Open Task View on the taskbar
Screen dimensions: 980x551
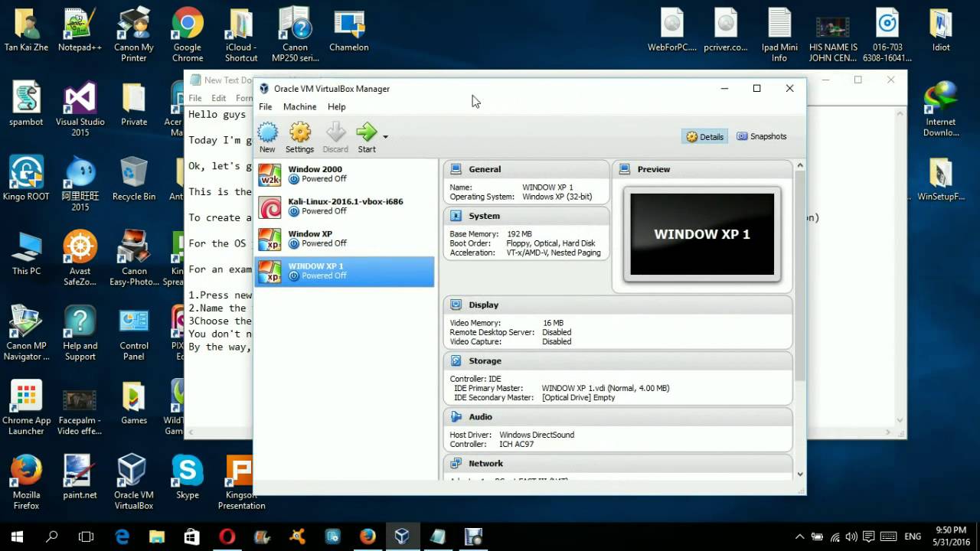tap(87, 536)
